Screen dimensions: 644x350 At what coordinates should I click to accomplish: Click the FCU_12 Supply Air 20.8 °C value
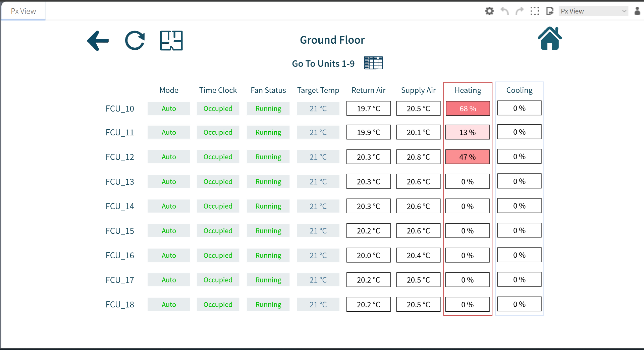[418, 157]
